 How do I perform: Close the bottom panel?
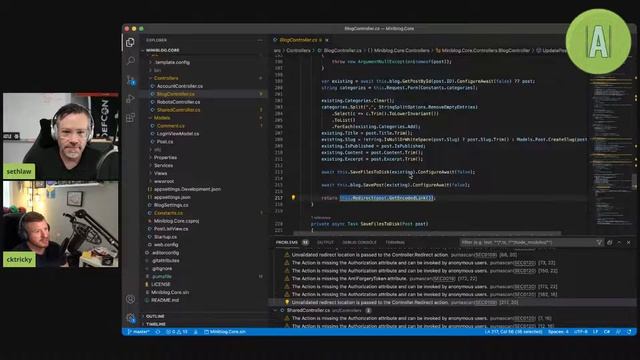coord(629,242)
